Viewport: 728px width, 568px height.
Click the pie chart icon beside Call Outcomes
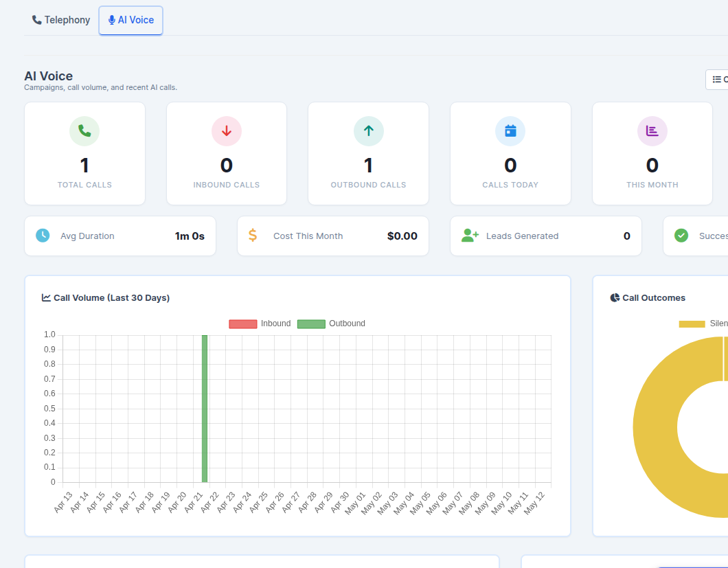[615, 297]
